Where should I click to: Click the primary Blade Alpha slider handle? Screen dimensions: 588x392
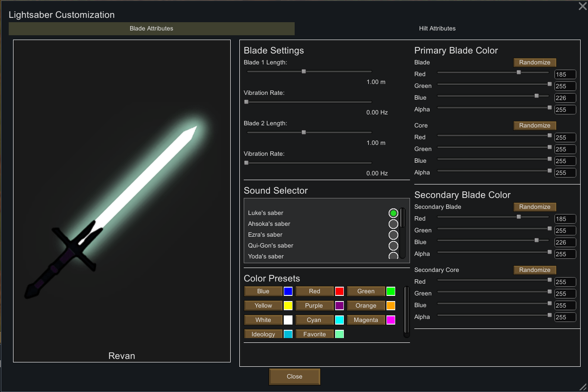click(x=550, y=107)
